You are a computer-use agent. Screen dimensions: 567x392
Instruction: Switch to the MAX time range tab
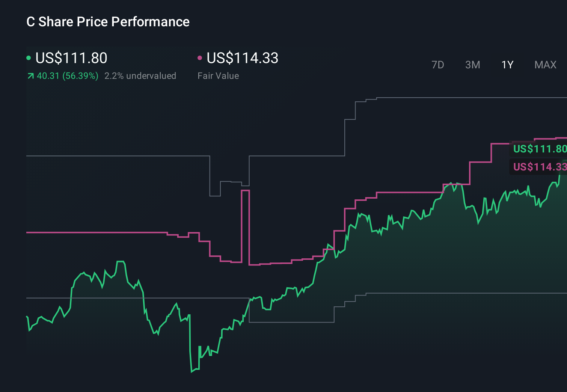pos(545,65)
